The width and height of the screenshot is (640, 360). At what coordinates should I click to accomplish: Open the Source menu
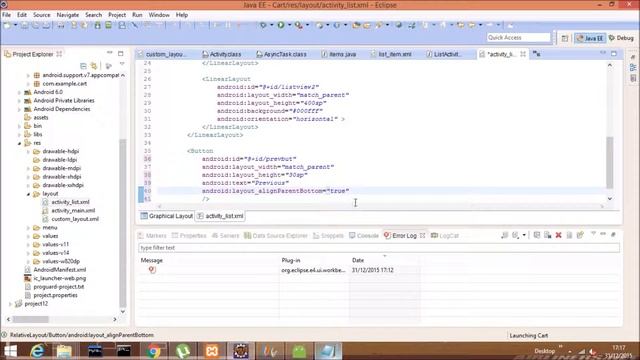coord(42,15)
